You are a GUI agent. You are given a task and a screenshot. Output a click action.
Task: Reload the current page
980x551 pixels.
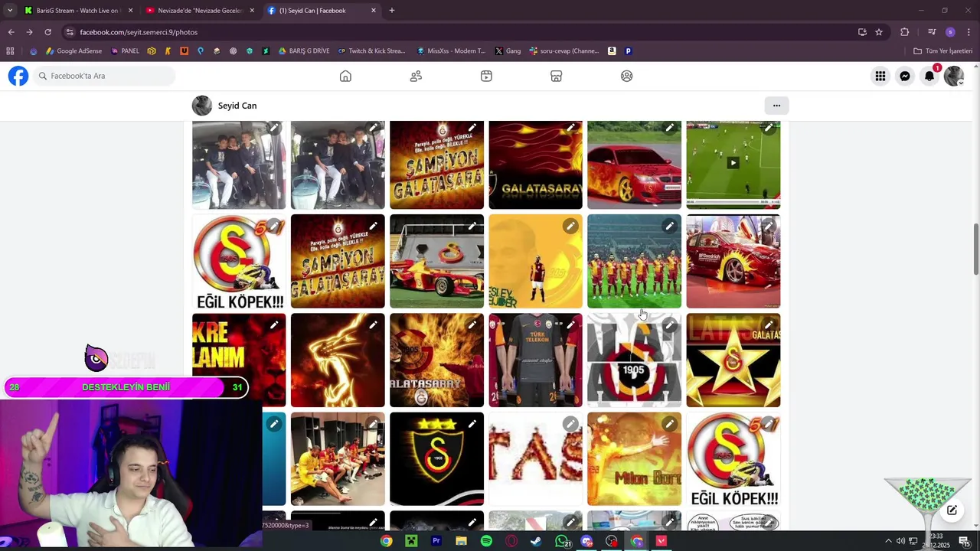tap(47, 32)
